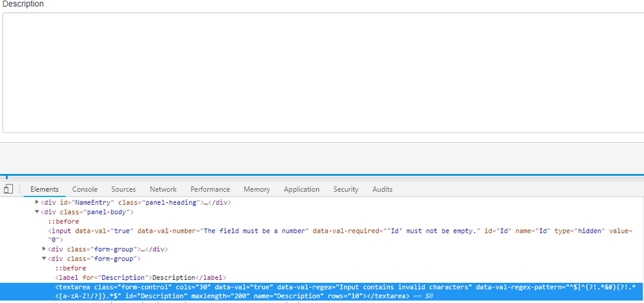This screenshot has height=303, width=644.
Task: Open the Network tab
Action: [163, 189]
